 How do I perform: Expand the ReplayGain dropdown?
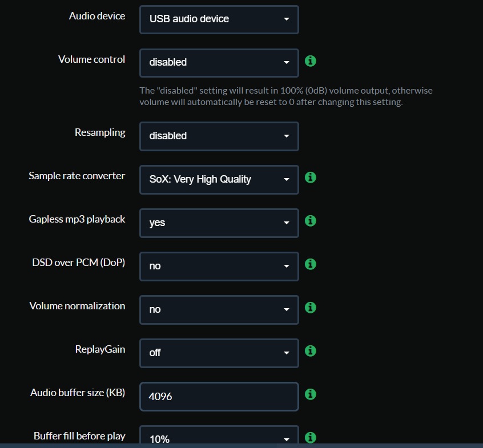click(x=219, y=353)
